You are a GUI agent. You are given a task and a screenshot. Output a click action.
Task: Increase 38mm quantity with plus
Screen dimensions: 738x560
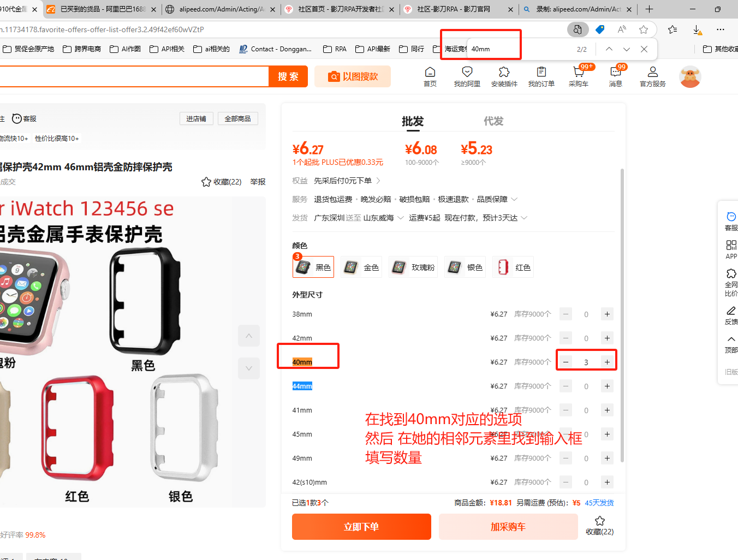[x=607, y=314]
